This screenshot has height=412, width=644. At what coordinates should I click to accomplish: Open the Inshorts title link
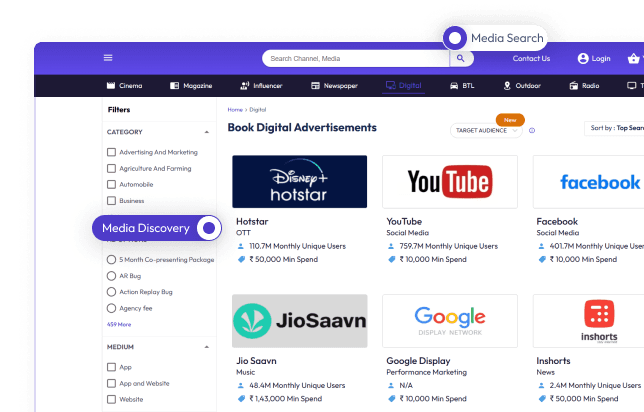(x=553, y=361)
